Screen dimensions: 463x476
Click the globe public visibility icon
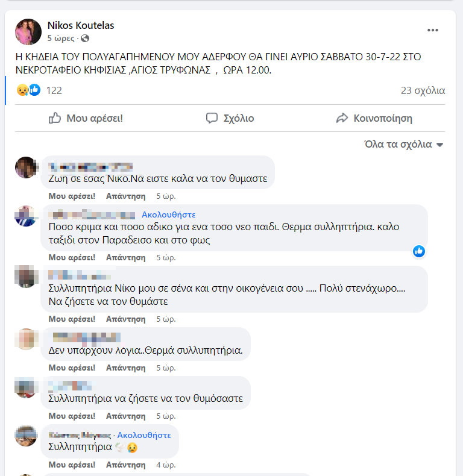(x=85, y=38)
